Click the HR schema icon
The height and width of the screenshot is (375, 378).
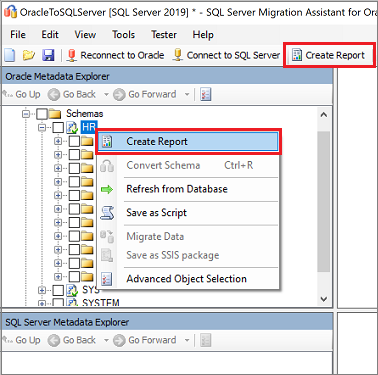pyautogui.click(x=72, y=127)
